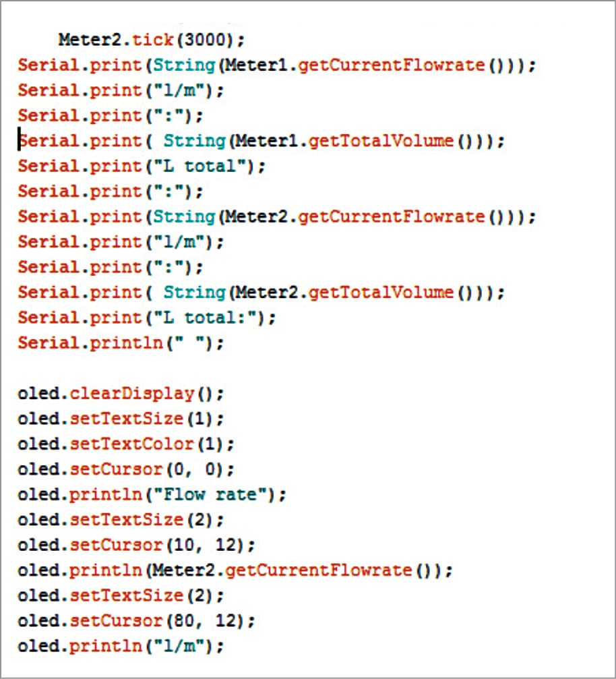This screenshot has height=679, width=616.
Task: Click the first oled.setTextSize(2) line
Action: pos(121,519)
